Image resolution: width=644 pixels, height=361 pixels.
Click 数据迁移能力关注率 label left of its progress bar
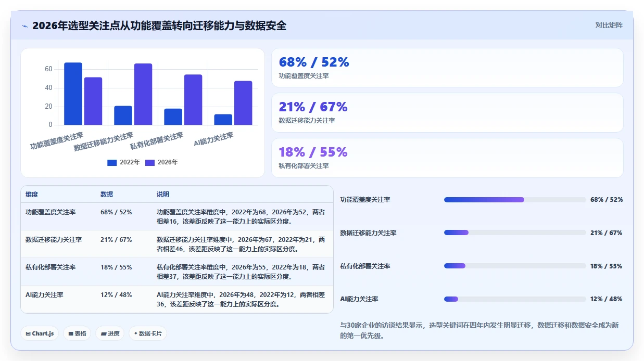(369, 233)
